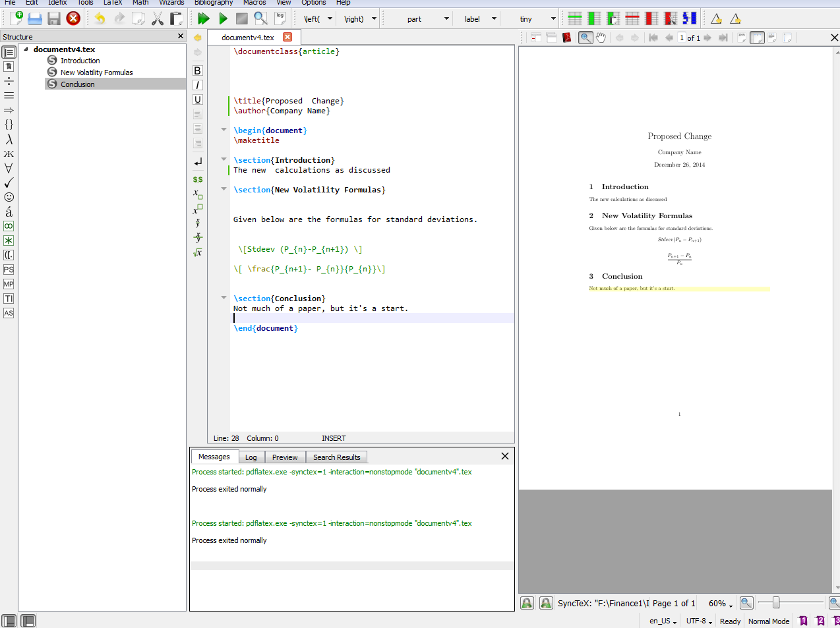Change the UTF-8 encoding dropdown
Screen dimensions: 840x628
tap(699, 621)
